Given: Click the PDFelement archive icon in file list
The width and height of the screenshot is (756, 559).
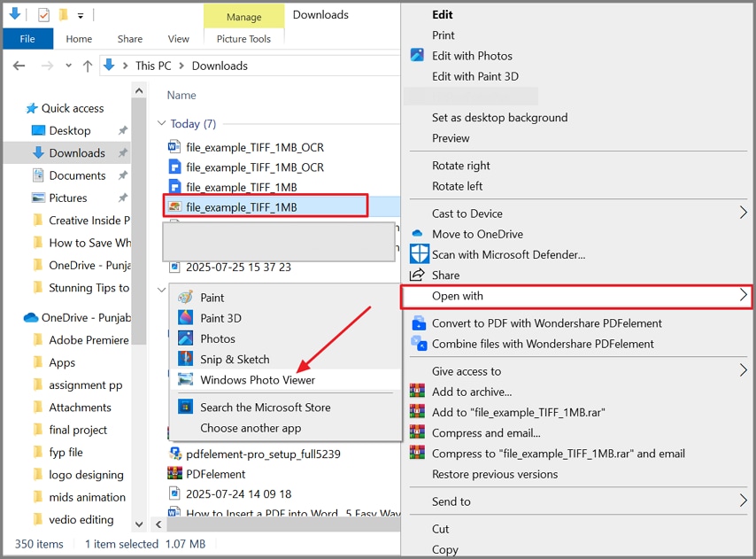Looking at the screenshot, I should [174, 473].
